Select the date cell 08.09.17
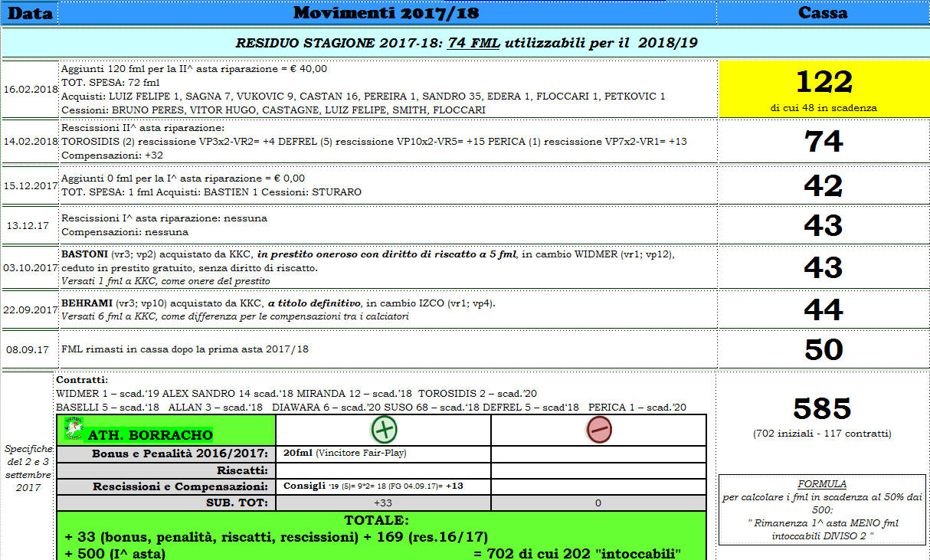This screenshot has width=930, height=560. (x=29, y=349)
